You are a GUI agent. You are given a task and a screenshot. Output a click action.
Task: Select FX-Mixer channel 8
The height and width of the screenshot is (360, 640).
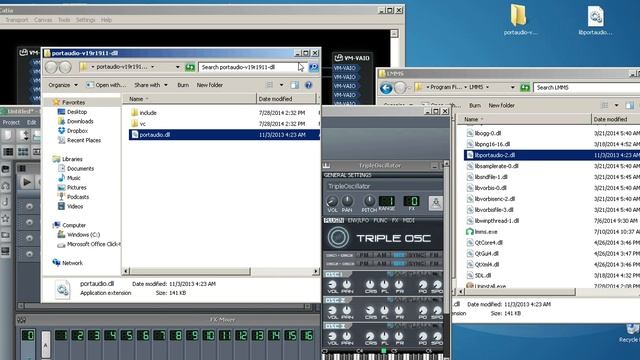pos(176,336)
